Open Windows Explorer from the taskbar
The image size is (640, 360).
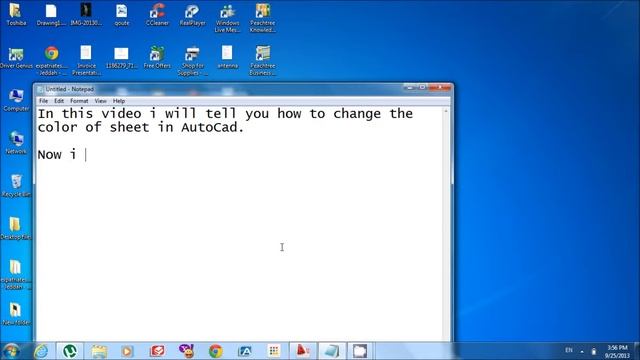click(99, 351)
